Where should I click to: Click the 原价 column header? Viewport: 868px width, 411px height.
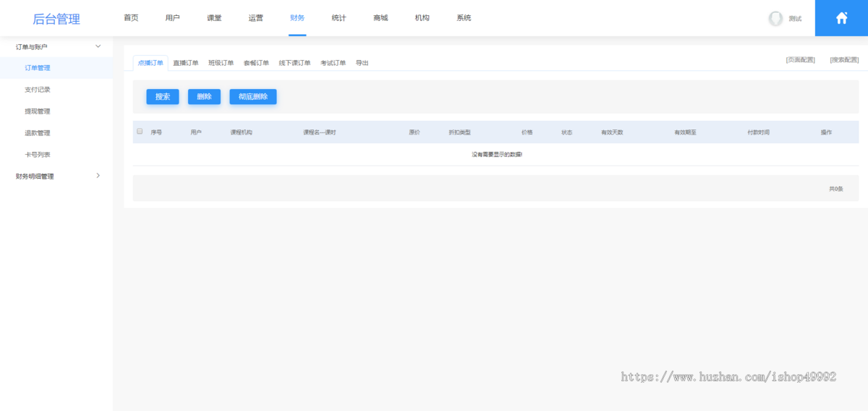pos(414,132)
